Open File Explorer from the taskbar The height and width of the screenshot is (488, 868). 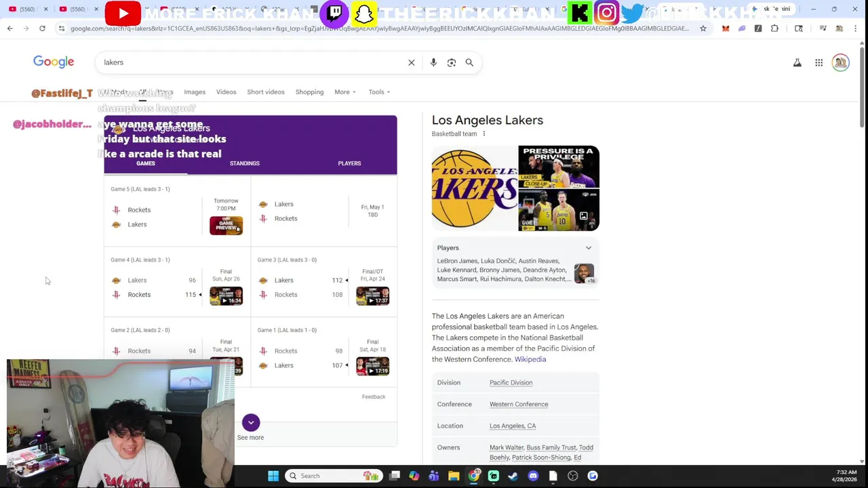454,476
